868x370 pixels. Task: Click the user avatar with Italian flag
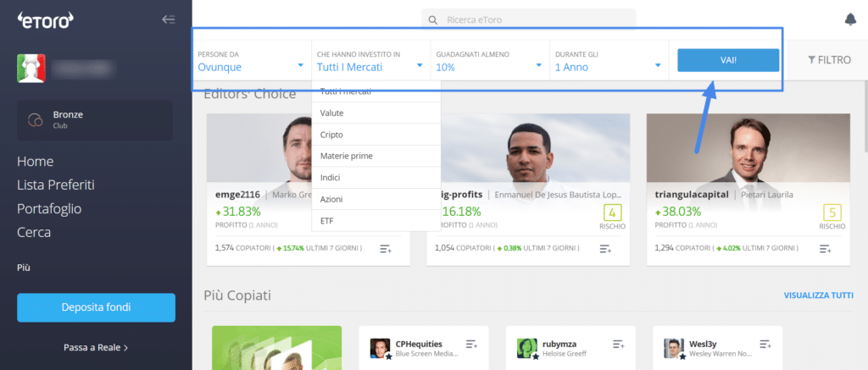click(x=31, y=69)
